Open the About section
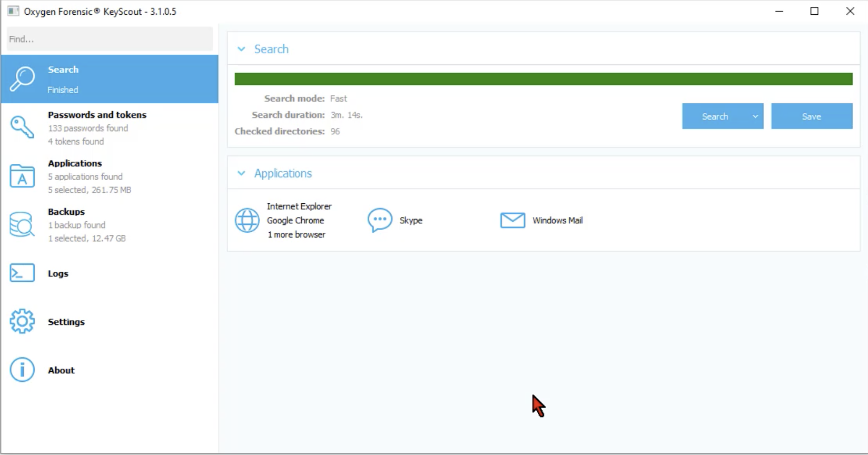 110,370
